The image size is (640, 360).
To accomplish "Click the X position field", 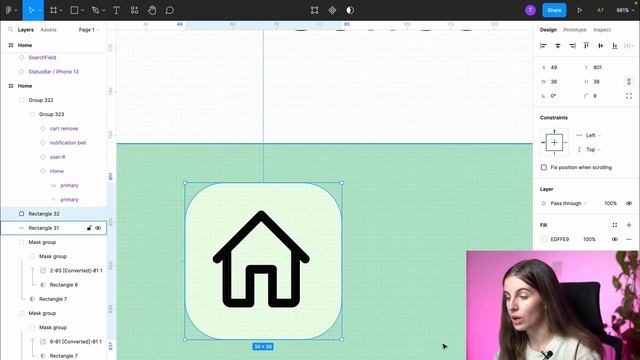I will tap(559, 67).
